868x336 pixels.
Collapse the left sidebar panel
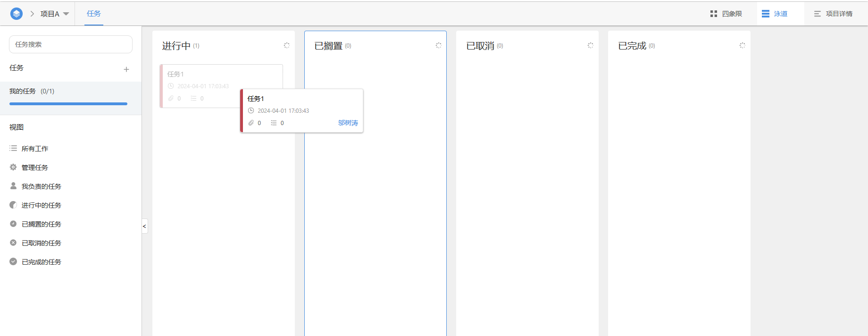pyautogui.click(x=144, y=226)
